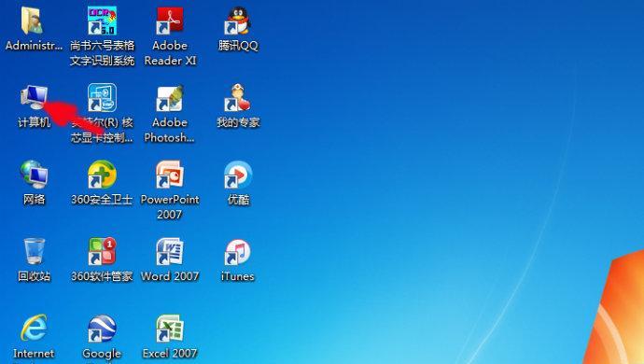Select the Word 2007 shortcut icon
Viewport: 644px width, 364px height.
(x=170, y=251)
